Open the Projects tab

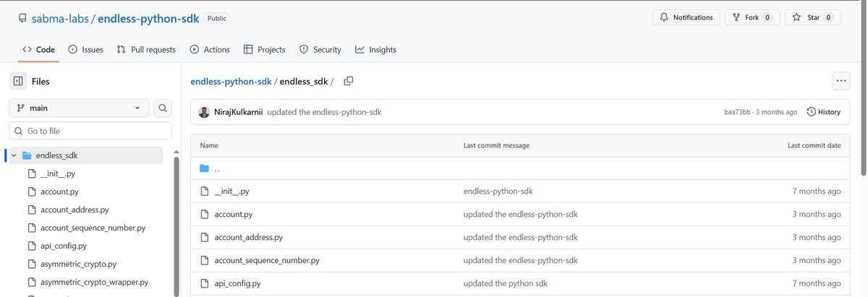click(x=264, y=50)
